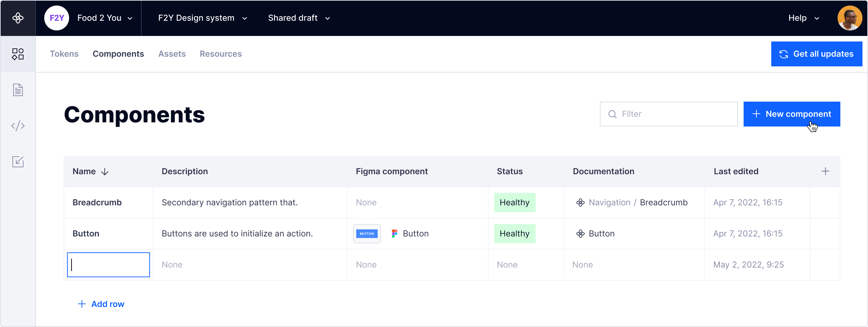Click the Figma logo in Button row
The height and width of the screenshot is (327, 868).
click(394, 234)
